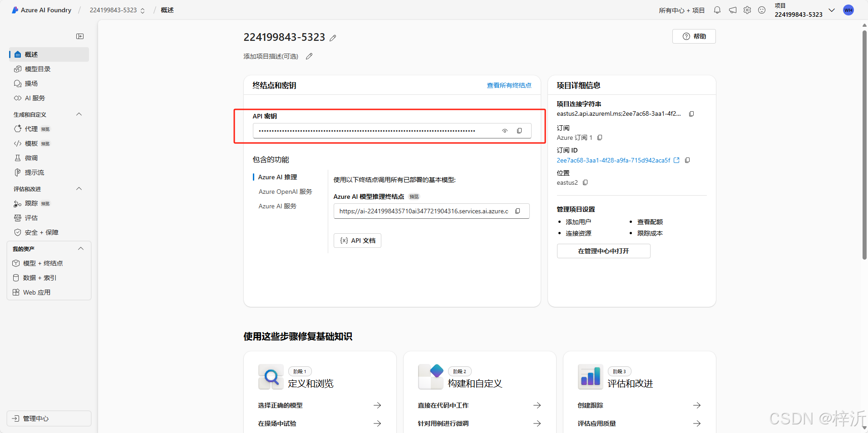Open 管理中心 at sidebar bottom
The image size is (868, 433).
click(x=49, y=418)
